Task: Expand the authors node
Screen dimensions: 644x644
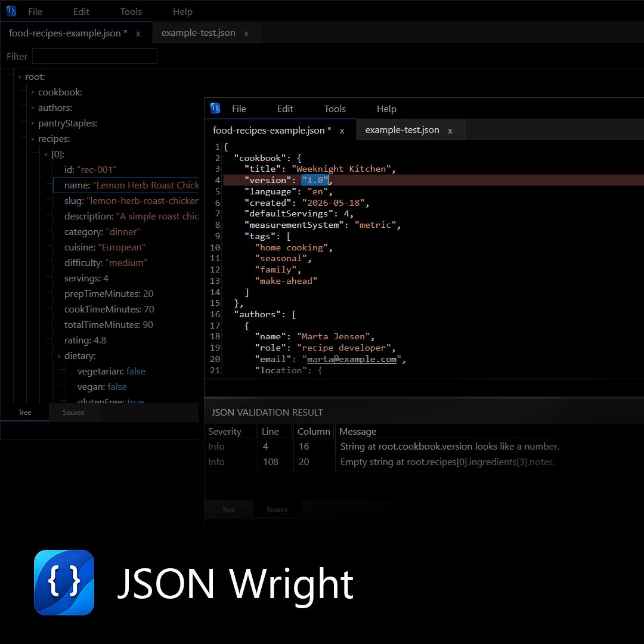Action: coord(33,108)
